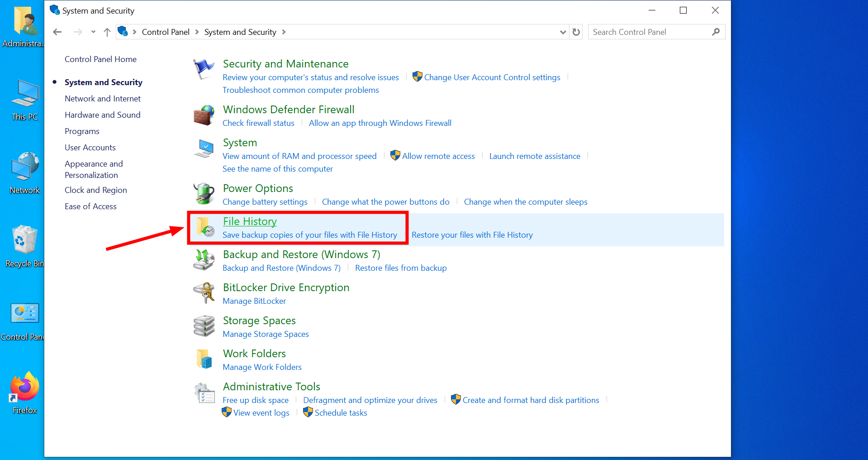Click the Backup and Restore drive icon
868x460 pixels.
click(x=204, y=260)
